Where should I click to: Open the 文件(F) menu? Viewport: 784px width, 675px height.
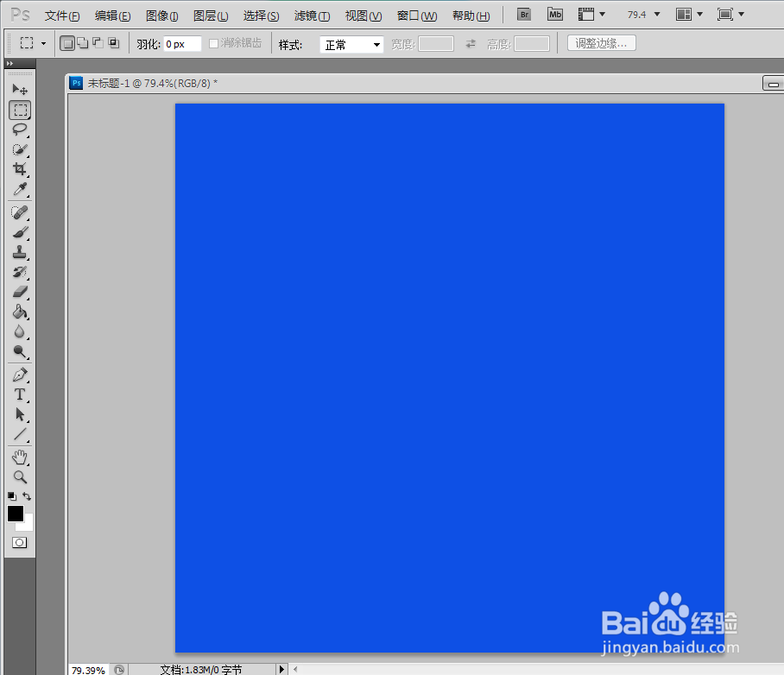(62, 16)
